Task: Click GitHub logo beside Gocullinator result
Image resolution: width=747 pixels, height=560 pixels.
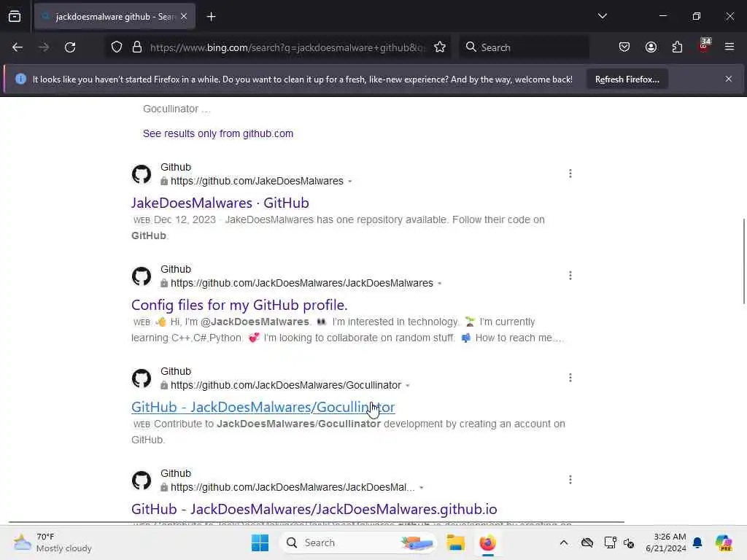Action: tap(142, 378)
